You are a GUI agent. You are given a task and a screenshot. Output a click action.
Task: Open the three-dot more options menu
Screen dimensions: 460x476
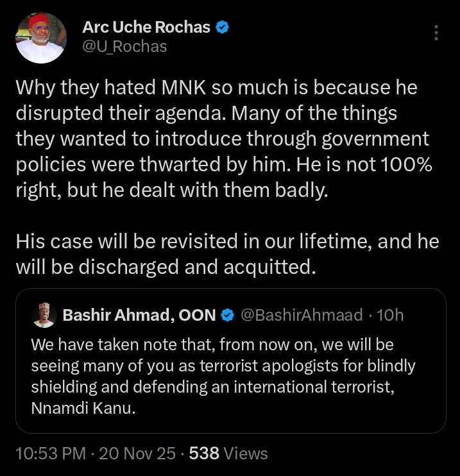point(436,33)
